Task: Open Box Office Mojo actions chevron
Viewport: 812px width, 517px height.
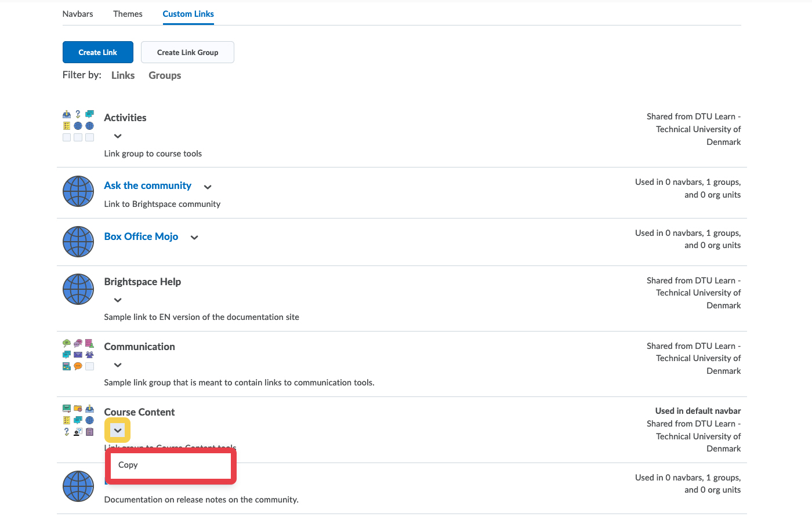Action: tap(194, 238)
